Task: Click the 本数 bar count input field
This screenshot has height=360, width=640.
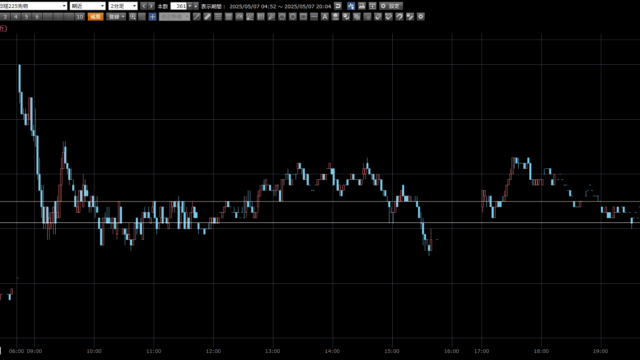Action: pyautogui.click(x=179, y=6)
